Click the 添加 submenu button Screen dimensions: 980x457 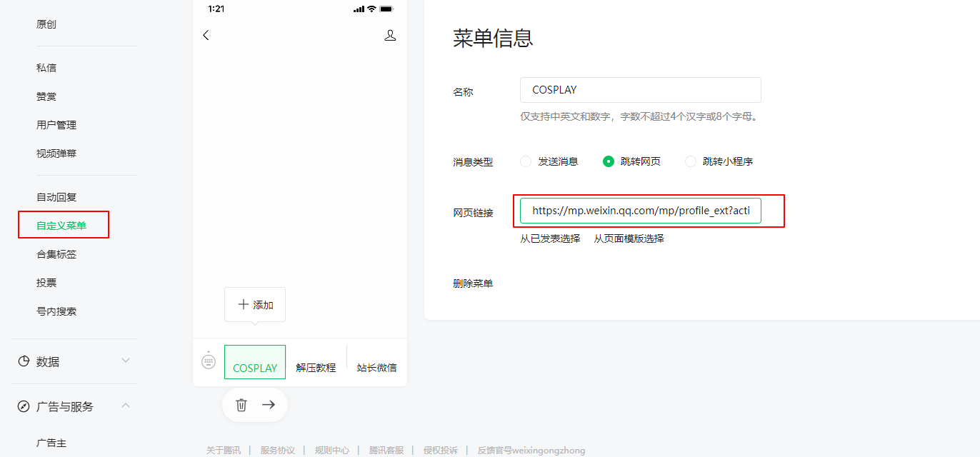click(255, 305)
